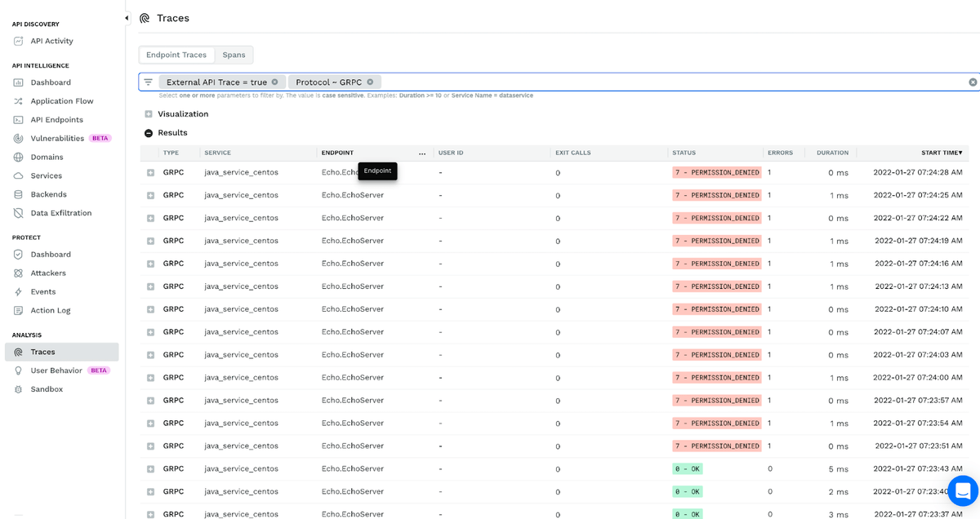The width and height of the screenshot is (980, 519).
Task: Open the chat support bubble
Action: point(962,490)
